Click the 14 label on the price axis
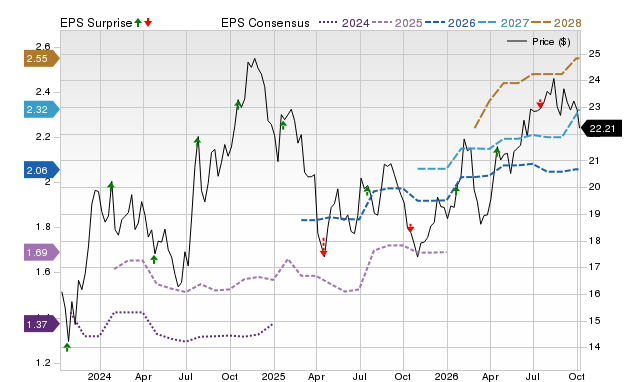640x382 pixels. (594, 347)
